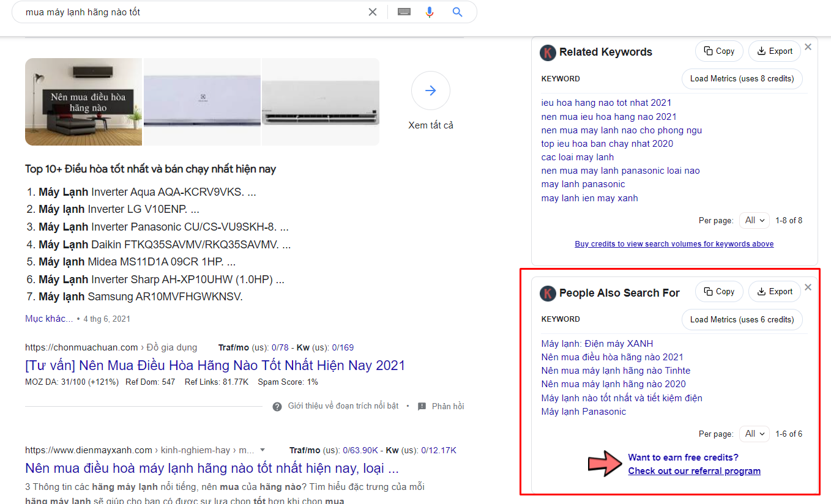
Task: Click the search query input field
Action: pos(193,12)
